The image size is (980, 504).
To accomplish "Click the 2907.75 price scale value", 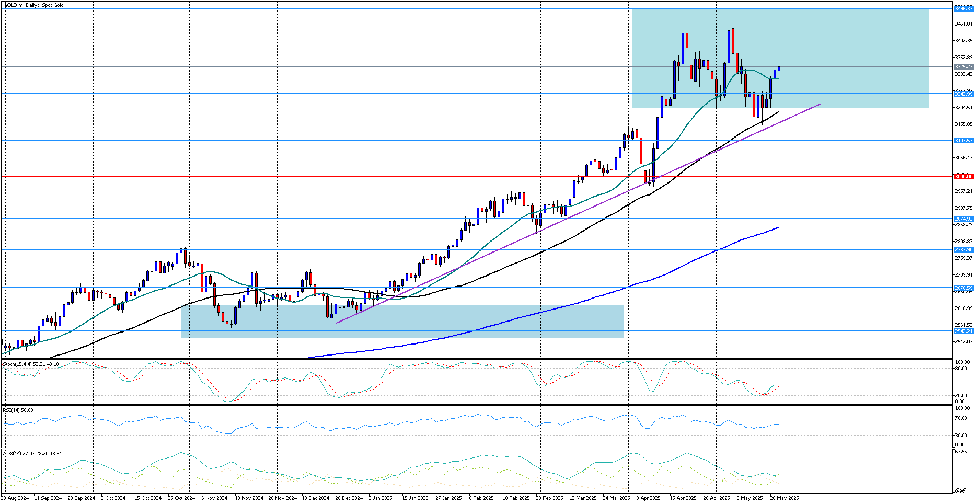I will click(x=964, y=208).
